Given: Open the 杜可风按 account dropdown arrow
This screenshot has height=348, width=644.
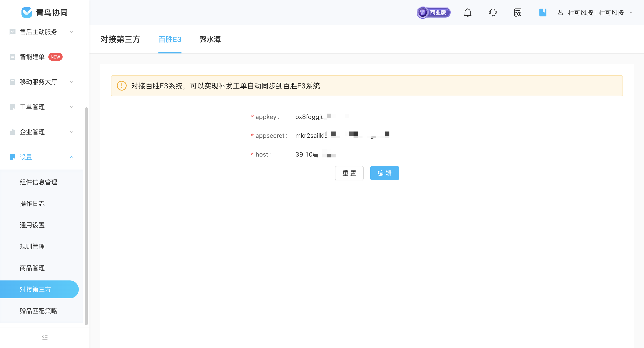Looking at the screenshot, I should 631,13.
